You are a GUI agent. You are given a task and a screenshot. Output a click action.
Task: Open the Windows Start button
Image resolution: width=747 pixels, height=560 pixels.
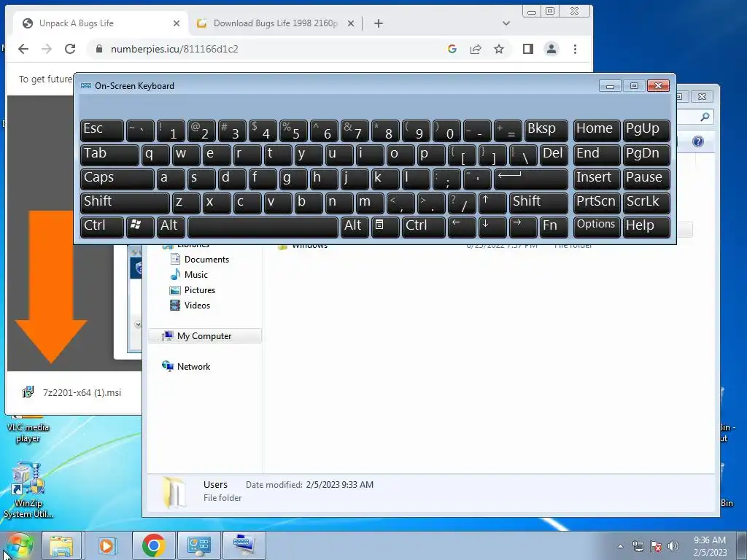(x=20, y=545)
